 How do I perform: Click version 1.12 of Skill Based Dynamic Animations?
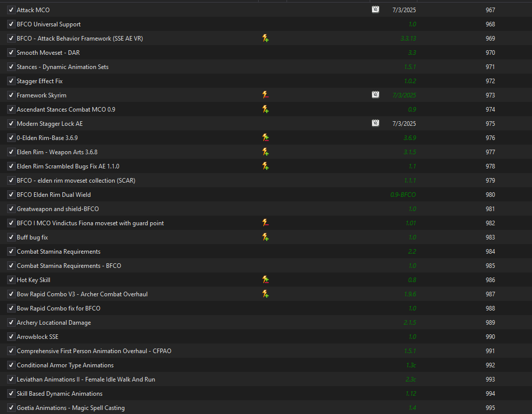(411, 394)
